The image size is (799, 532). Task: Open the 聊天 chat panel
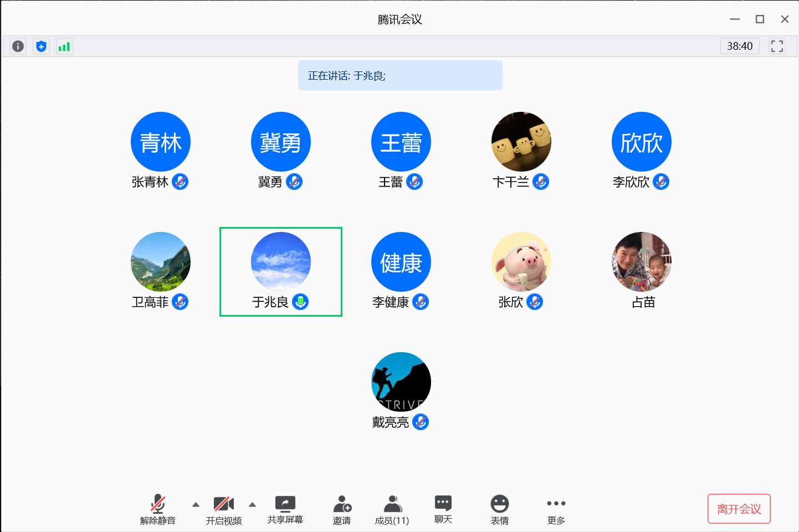443,510
